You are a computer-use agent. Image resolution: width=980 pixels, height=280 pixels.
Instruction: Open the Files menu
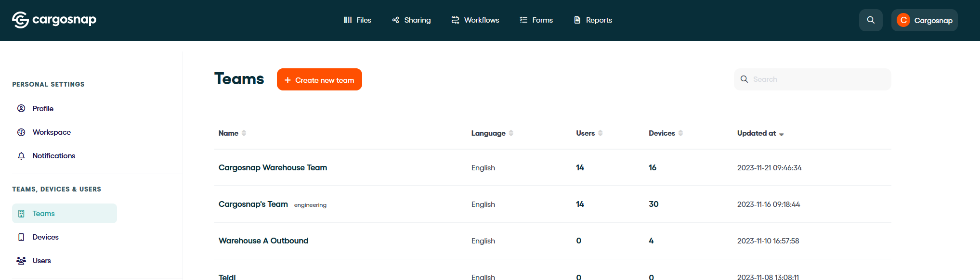pos(357,20)
